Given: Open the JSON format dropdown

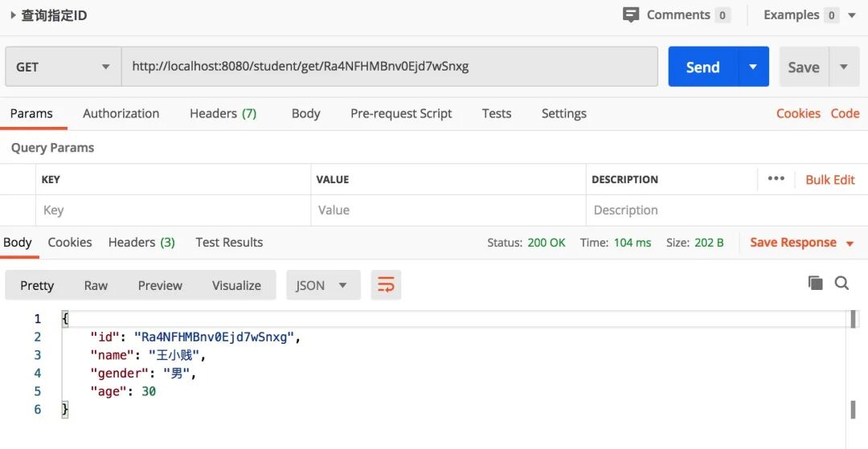Looking at the screenshot, I should coord(321,285).
